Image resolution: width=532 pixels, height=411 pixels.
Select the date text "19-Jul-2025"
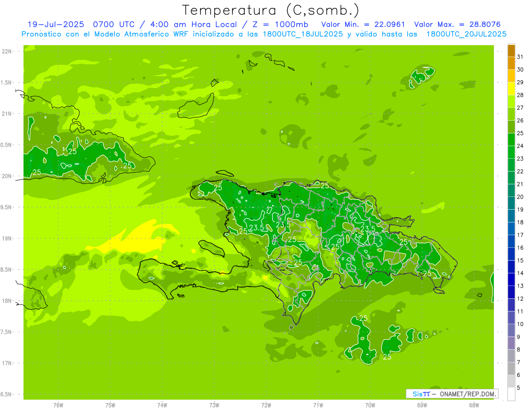coord(57,24)
